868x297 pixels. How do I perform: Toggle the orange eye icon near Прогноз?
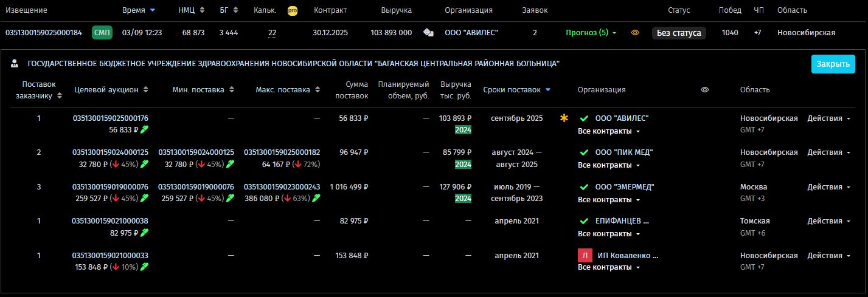[635, 33]
